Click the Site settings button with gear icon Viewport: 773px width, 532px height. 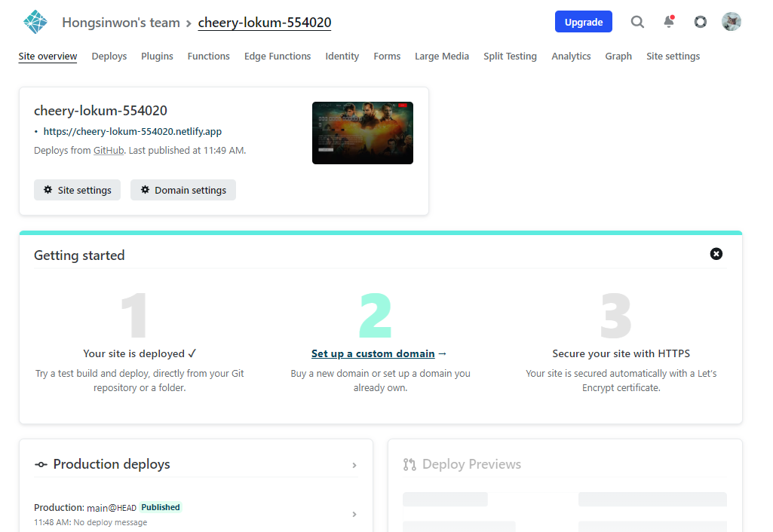pos(78,190)
